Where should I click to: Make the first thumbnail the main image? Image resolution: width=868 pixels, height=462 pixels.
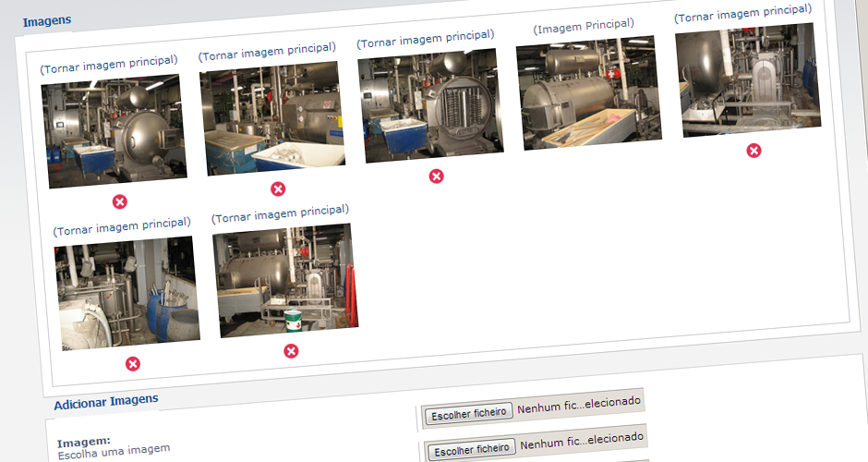[x=109, y=65]
